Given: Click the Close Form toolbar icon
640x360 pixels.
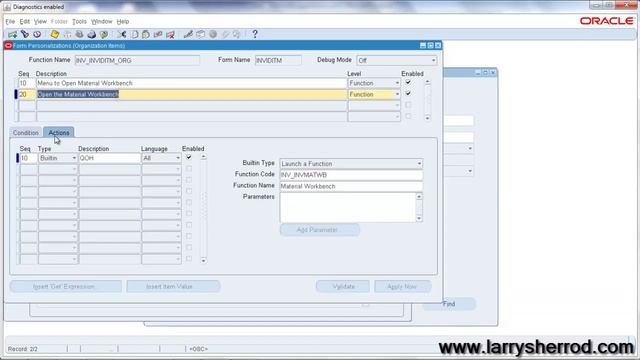Looking at the screenshot, I should coord(104,34).
